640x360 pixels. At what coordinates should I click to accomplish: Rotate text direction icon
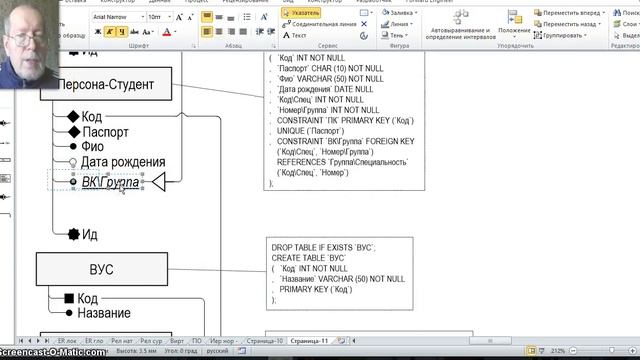tap(264, 17)
